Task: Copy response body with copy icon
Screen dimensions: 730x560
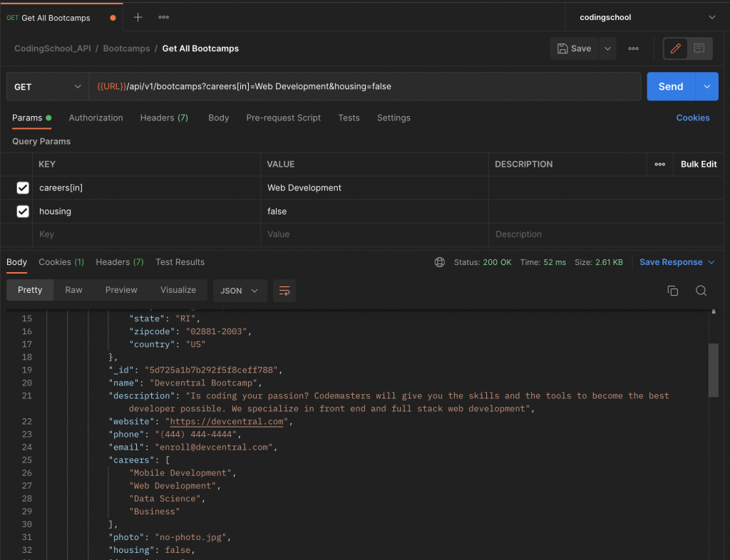Action: pyautogui.click(x=673, y=291)
